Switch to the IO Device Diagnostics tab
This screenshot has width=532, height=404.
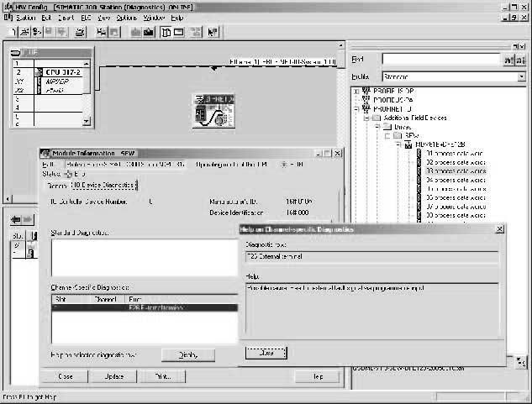coord(103,185)
